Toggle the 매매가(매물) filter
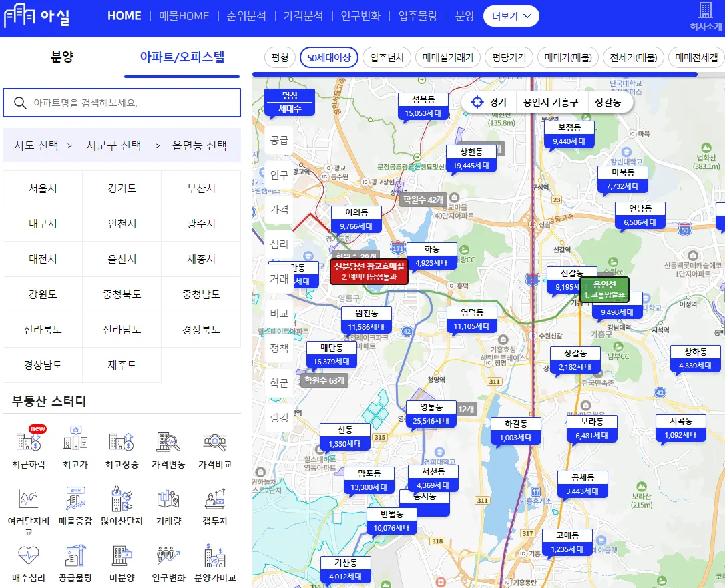The height and width of the screenshot is (588, 725). pyautogui.click(x=568, y=58)
